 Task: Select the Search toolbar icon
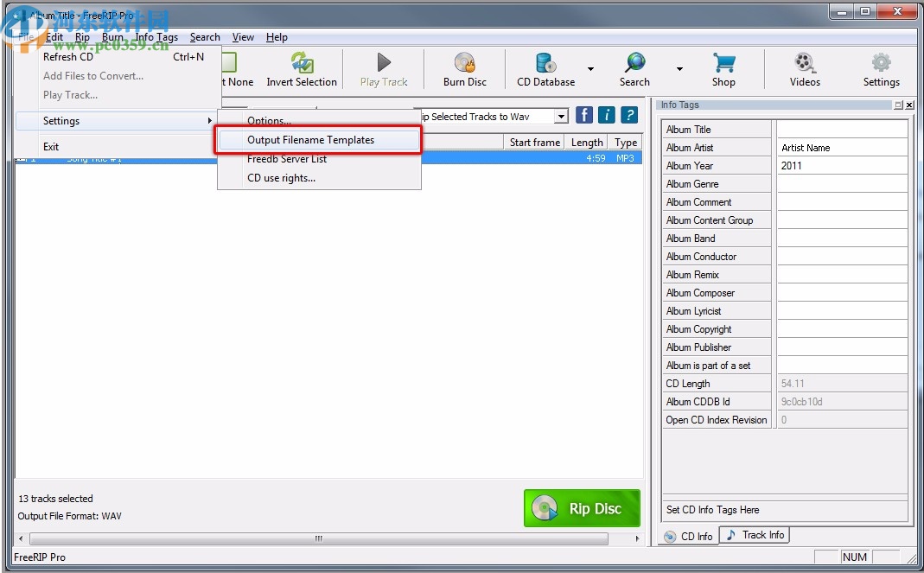(x=634, y=69)
